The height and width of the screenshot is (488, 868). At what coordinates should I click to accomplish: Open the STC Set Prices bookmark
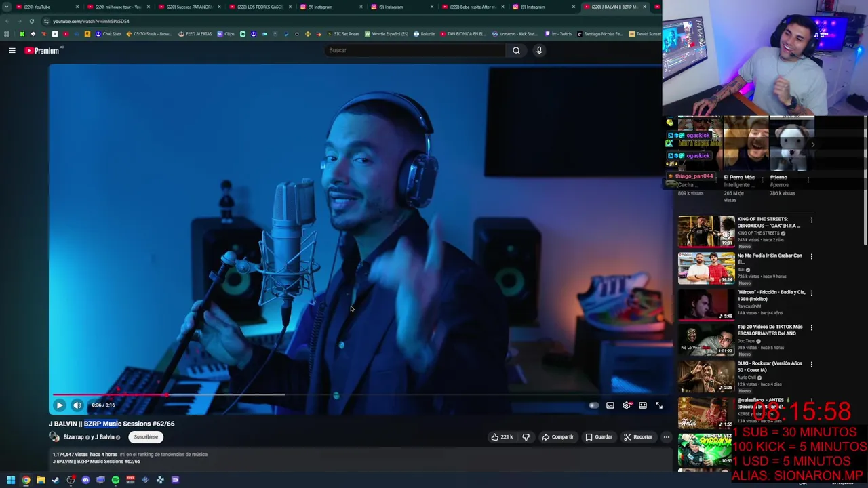(343, 34)
